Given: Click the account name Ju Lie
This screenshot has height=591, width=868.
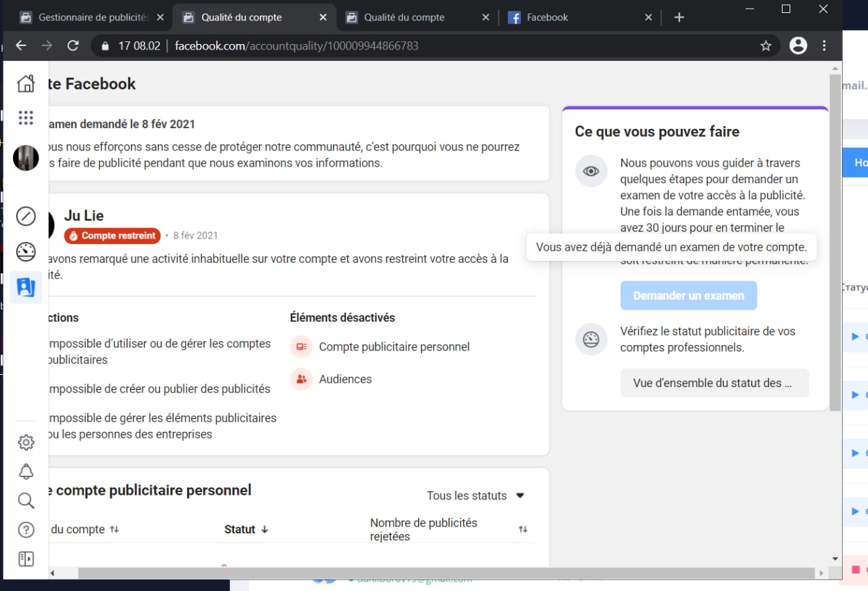Looking at the screenshot, I should pyautogui.click(x=84, y=216).
